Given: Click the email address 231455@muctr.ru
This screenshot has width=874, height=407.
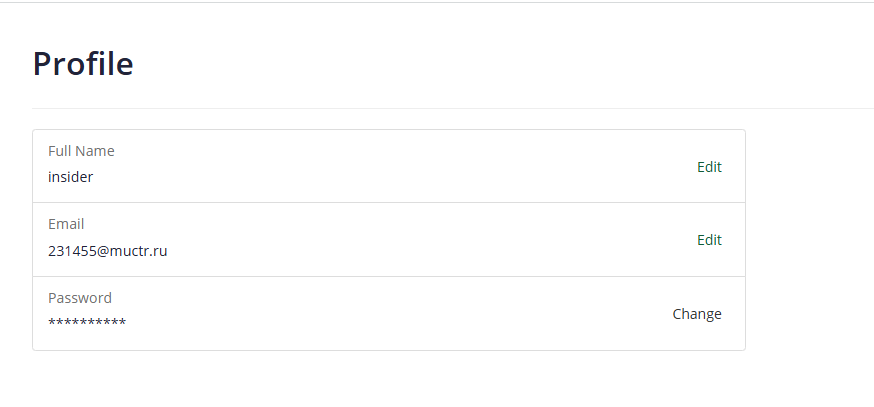Looking at the screenshot, I should 107,251.
